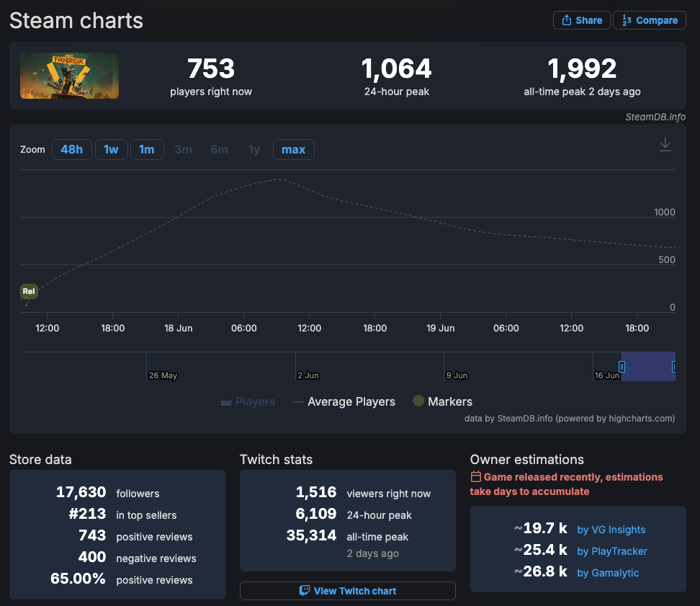Set chart zoom to max
700x606 pixels.
pyautogui.click(x=293, y=149)
